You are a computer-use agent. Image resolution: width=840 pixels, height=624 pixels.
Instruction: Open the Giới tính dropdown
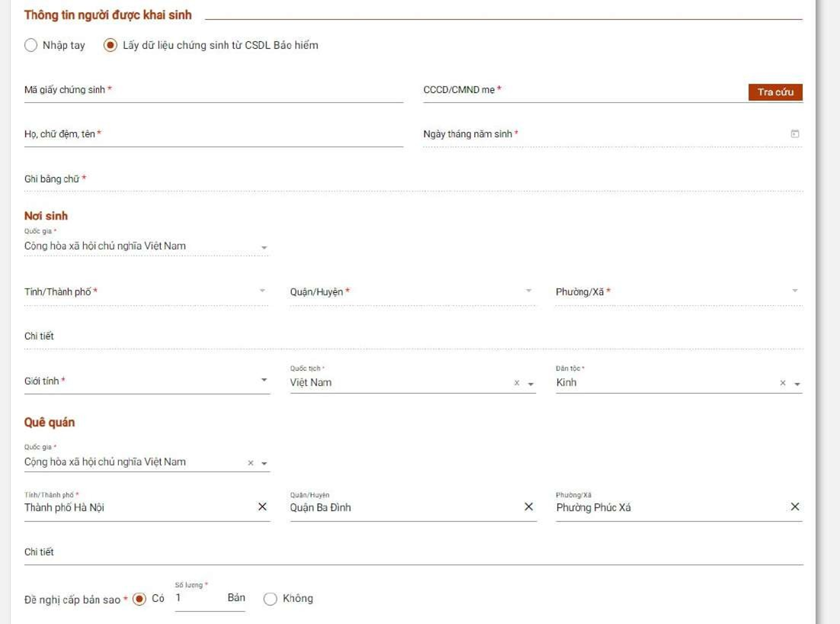tap(264, 381)
